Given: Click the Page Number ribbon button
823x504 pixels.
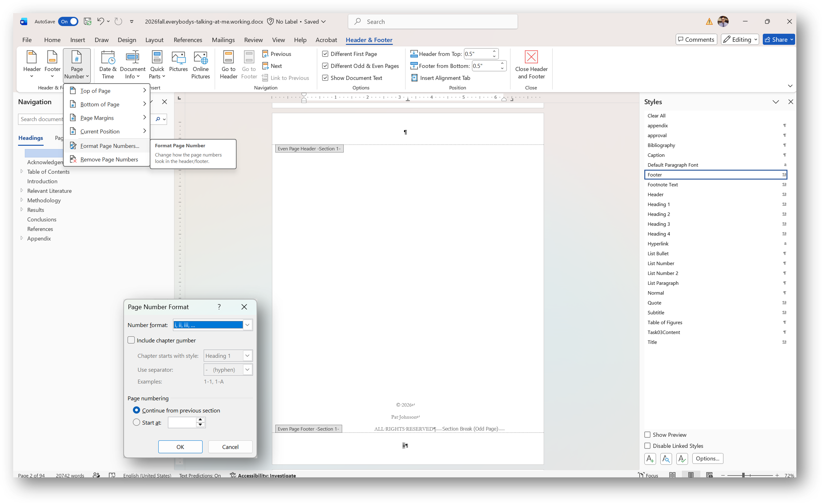Looking at the screenshot, I should coord(77,65).
